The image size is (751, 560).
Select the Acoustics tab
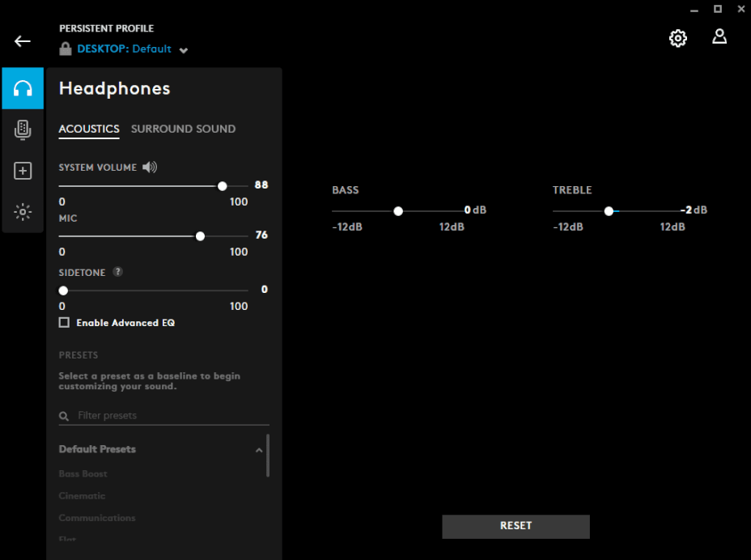click(88, 129)
